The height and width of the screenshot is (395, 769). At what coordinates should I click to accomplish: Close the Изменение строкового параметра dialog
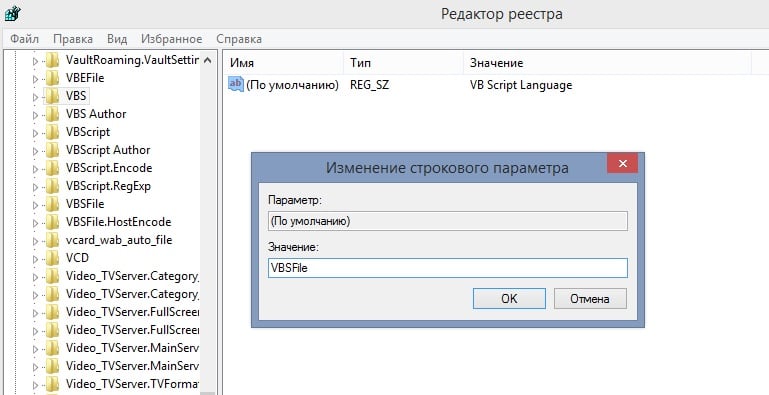click(x=622, y=163)
